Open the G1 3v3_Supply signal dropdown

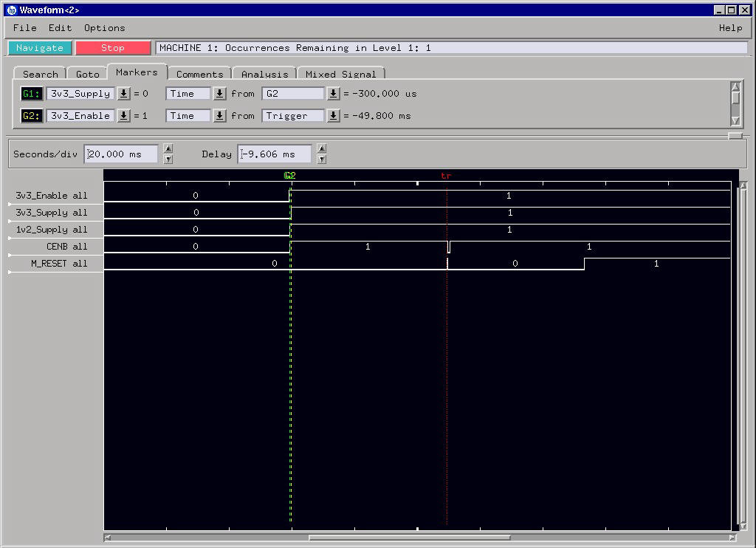click(124, 94)
